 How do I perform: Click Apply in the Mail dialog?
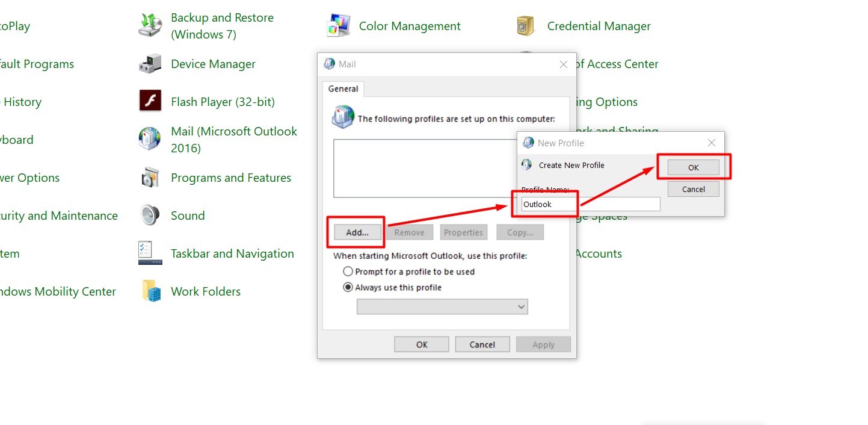[543, 344]
